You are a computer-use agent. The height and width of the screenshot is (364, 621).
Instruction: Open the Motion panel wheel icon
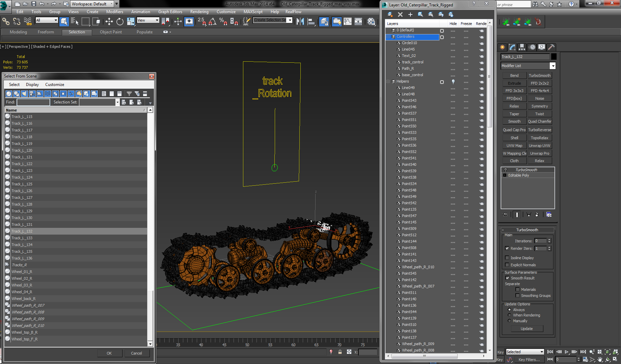tap(532, 47)
